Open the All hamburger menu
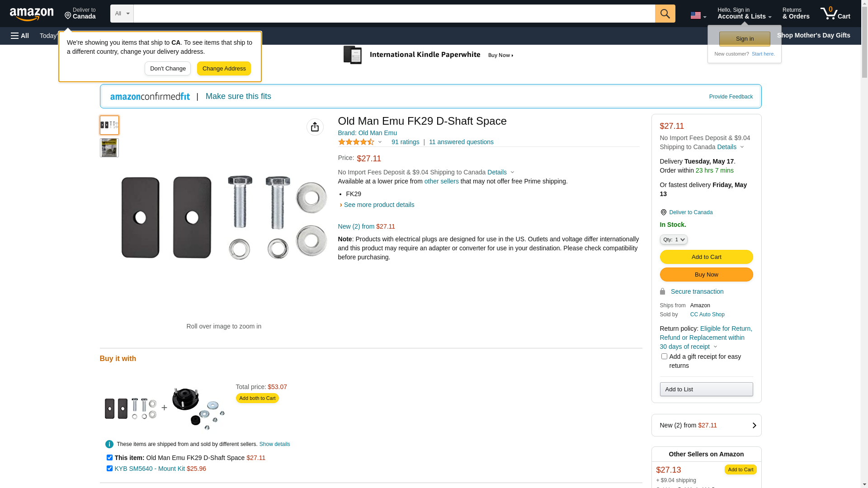The image size is (868, 488). pyautogui.click(x=20, y=36)
